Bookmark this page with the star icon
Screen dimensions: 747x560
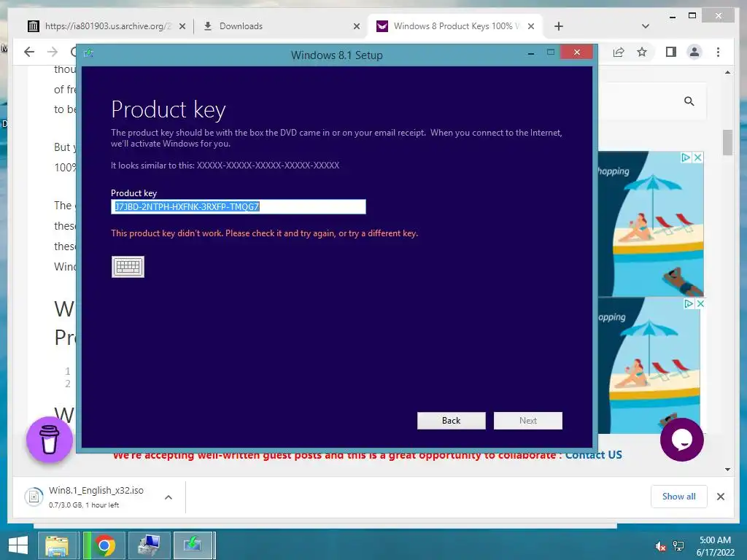[642, 52]
